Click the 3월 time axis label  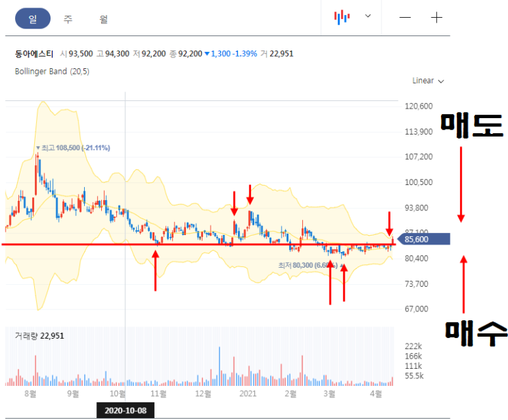329,393
